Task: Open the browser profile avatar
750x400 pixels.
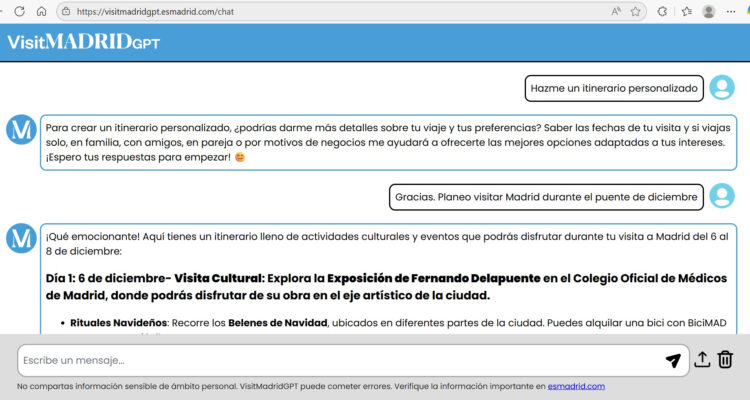Action: click(x=709, y=11)
